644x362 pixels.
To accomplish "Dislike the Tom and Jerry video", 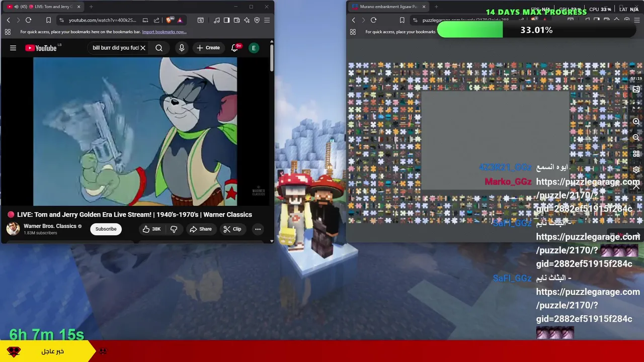I will click(x=174, y=229).
